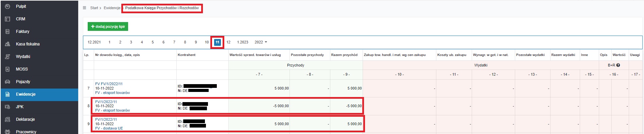Select month 10 in the pager
Image resolution: width=644 pixels, height=134 pixels.
(207, 42)
